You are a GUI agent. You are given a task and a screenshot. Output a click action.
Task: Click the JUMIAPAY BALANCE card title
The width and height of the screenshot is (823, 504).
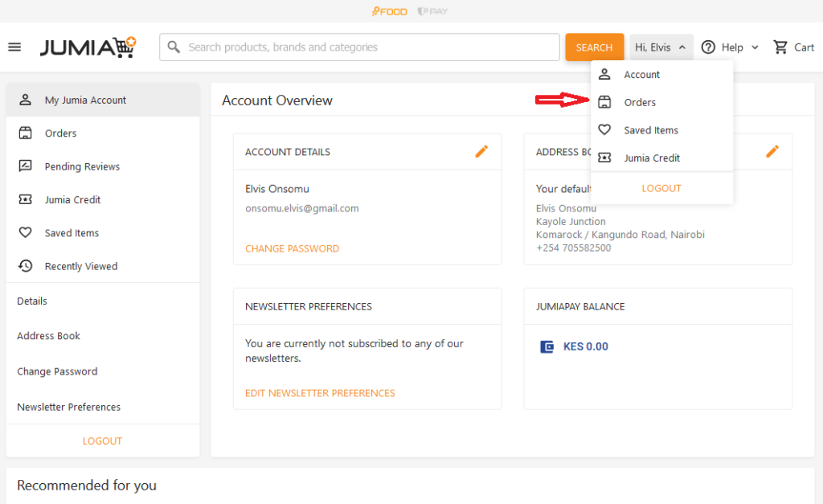pos(580,306)
